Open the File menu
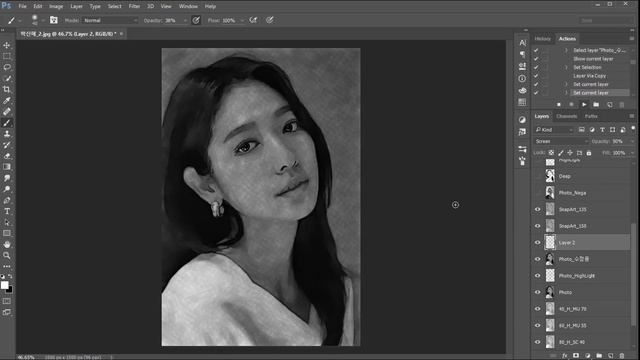 tap(22, 6)
